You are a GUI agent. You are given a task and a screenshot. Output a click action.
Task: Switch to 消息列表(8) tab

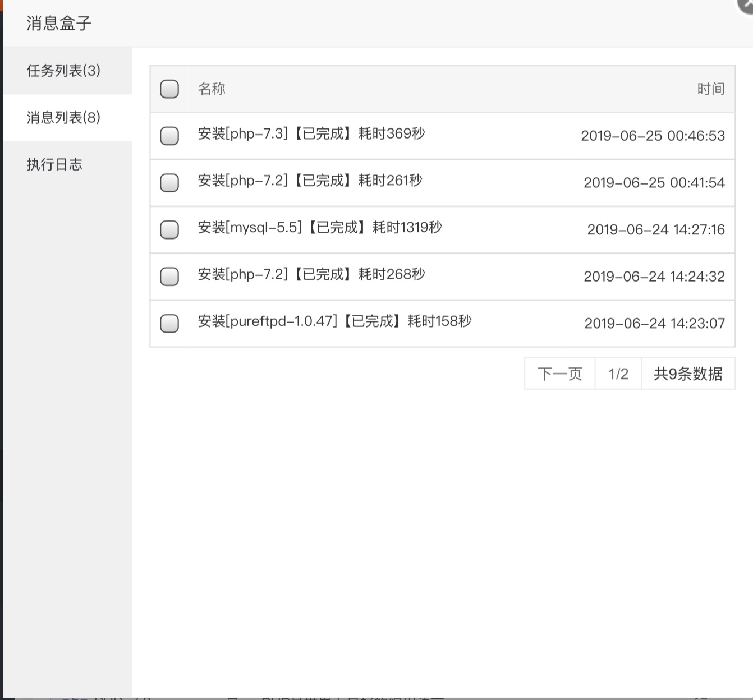pyautogui.click(x=63, y=117)
